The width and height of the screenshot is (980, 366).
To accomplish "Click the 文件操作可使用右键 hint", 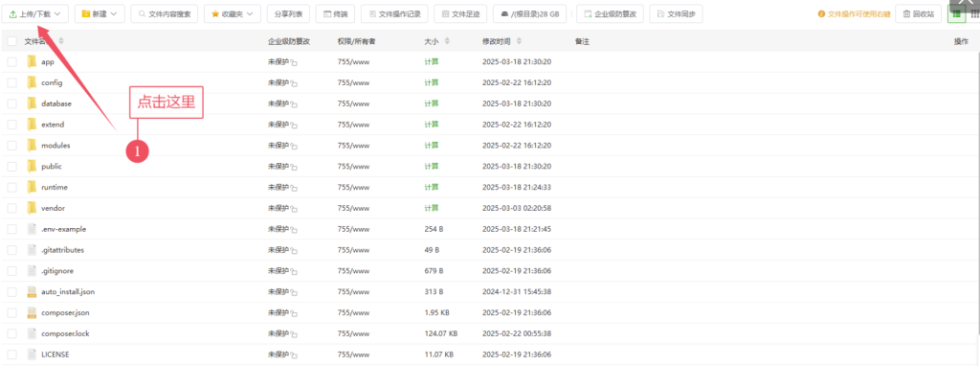I will click(x=854, y=13).
